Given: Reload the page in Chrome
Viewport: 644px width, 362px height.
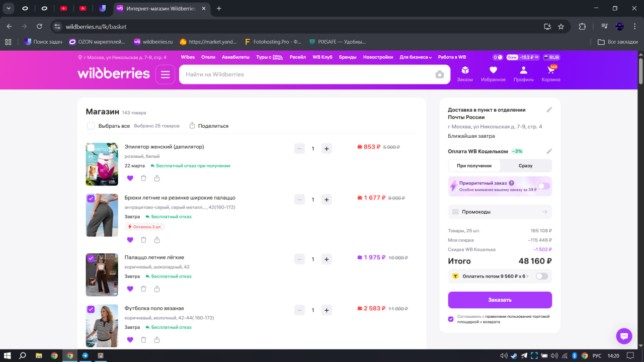Looking at the screenshot, I should coord(40,27).
